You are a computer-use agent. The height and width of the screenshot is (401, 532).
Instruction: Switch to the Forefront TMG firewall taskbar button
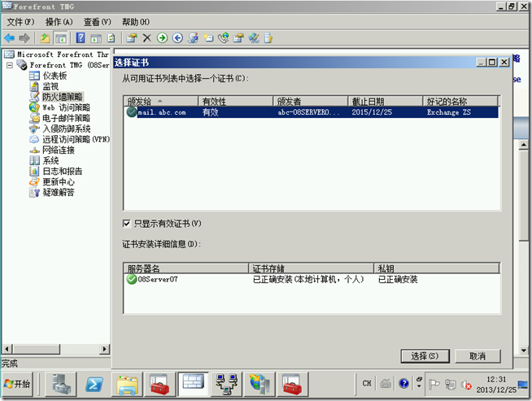click(x=194, y=384)
